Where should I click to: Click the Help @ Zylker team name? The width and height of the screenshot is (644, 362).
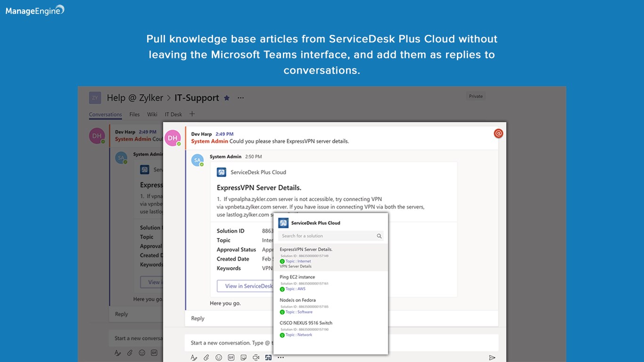(135, 98)
